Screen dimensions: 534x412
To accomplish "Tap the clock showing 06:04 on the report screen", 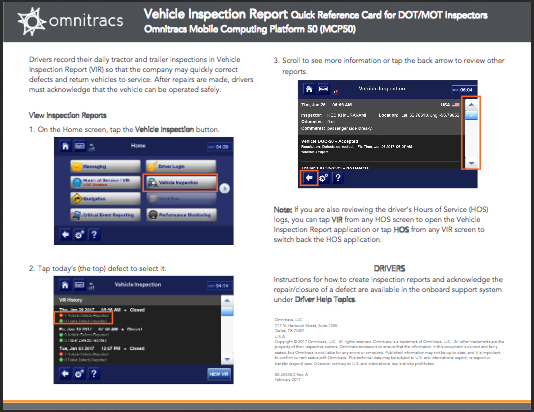I will point(464,90).
